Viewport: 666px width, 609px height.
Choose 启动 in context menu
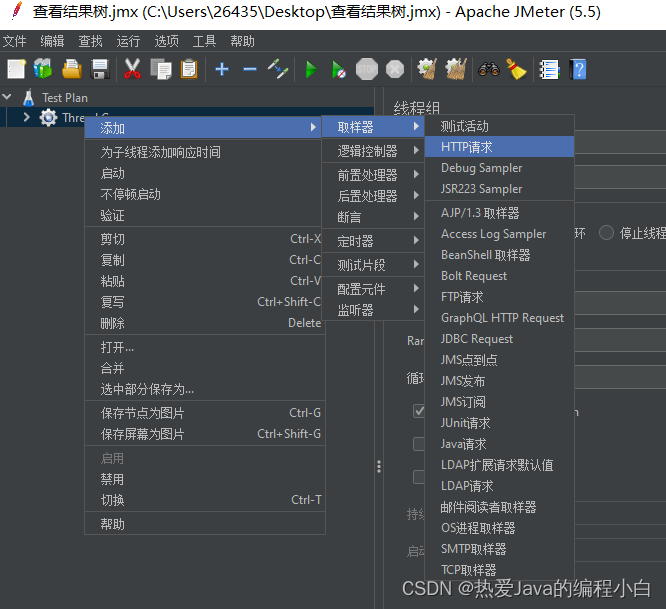point(203,173)
